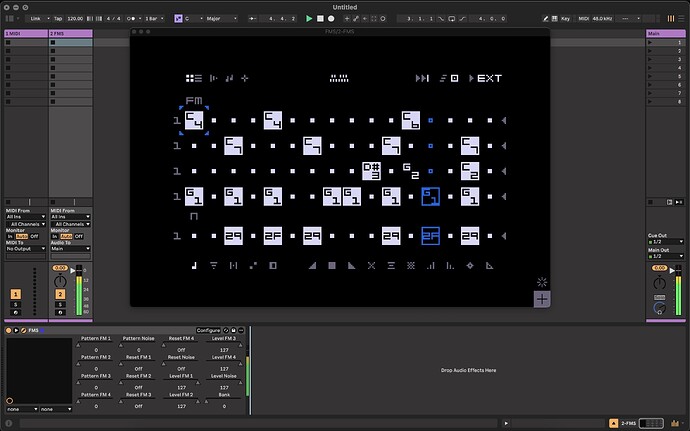
Task: Click the D#3 step in the third track
Action: pyautogui.click(x=371, y=171)
